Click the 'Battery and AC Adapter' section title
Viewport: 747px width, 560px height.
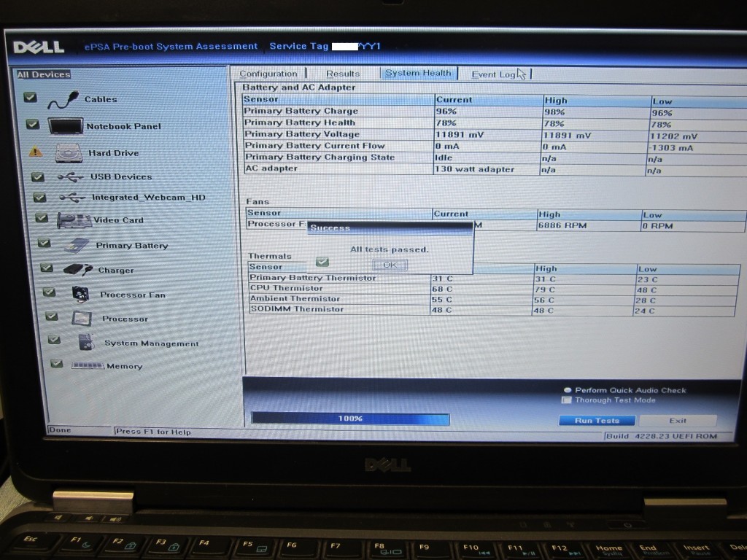[x=298, y=87]
